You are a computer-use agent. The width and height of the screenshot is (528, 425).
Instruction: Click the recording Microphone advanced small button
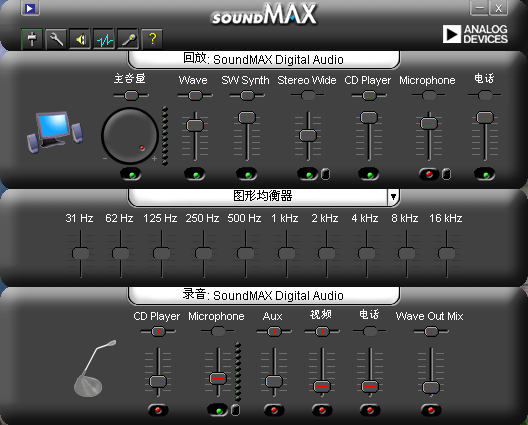click(235, 410)
